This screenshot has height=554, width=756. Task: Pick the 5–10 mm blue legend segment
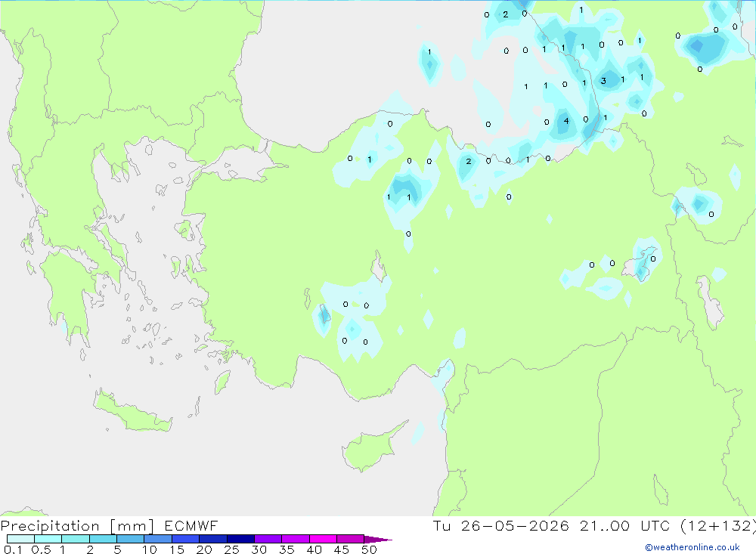tap(130, 539)
